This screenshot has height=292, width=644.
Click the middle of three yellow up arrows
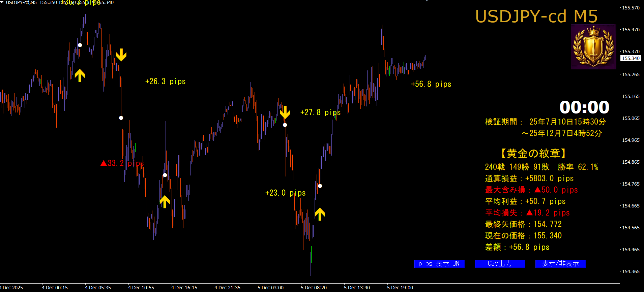click(165, 202)
